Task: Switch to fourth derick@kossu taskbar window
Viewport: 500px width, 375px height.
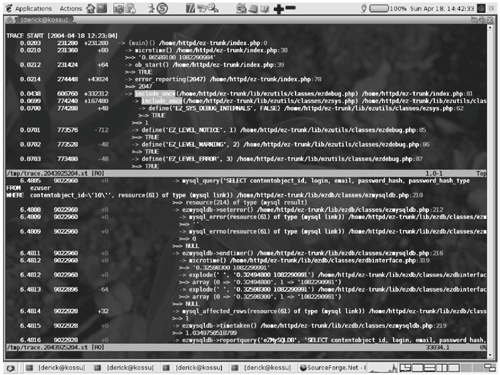Action: (x=262, y=368)
